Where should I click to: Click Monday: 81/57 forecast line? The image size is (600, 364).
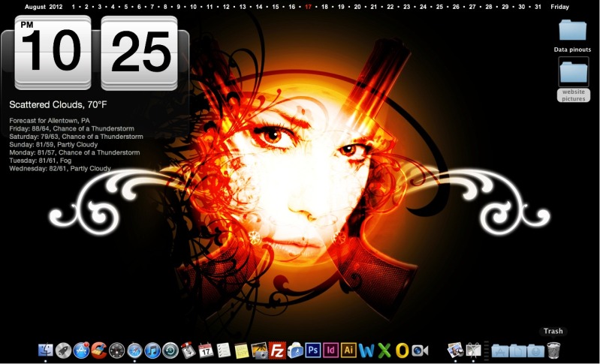click(74, 152)
